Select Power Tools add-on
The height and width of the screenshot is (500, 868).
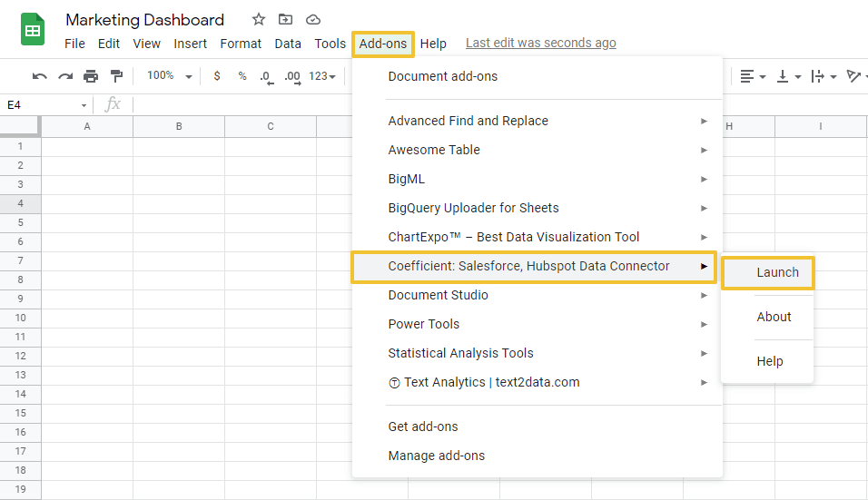(x=537, y=324)
